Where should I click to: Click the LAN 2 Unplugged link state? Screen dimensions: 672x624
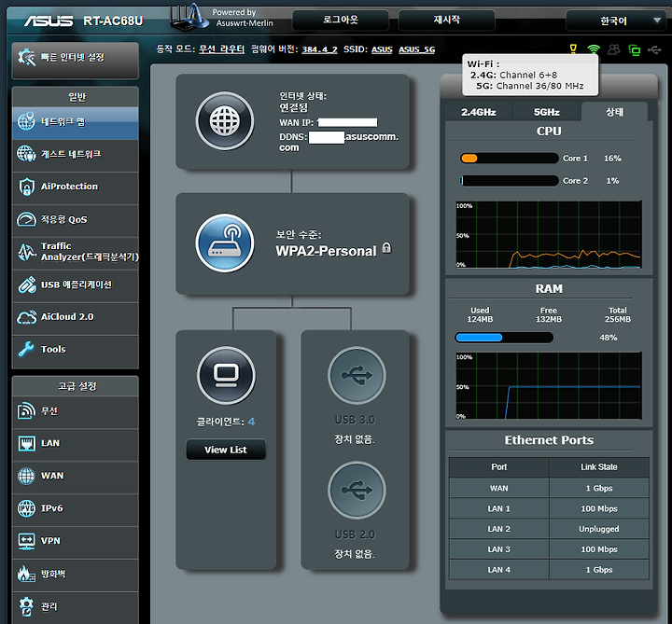598,529
